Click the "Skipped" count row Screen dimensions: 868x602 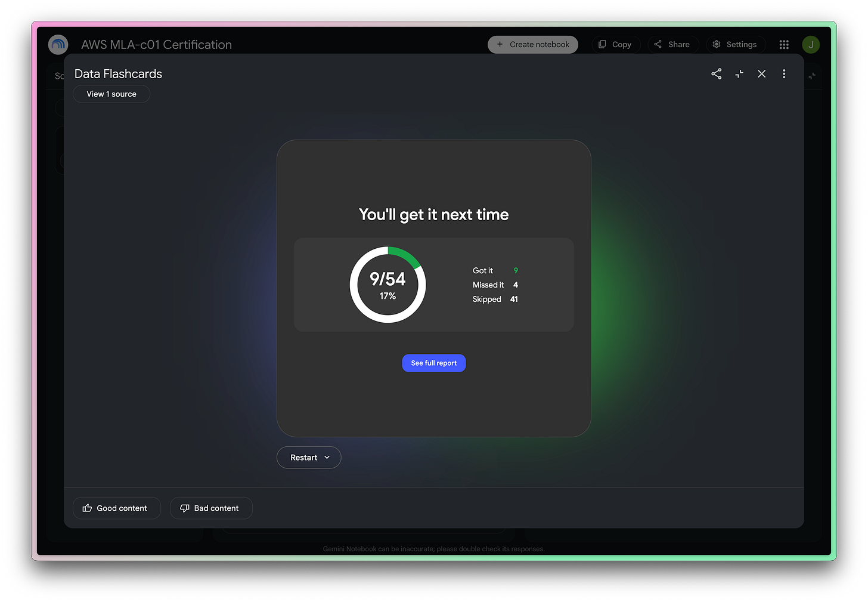[495, 300]
